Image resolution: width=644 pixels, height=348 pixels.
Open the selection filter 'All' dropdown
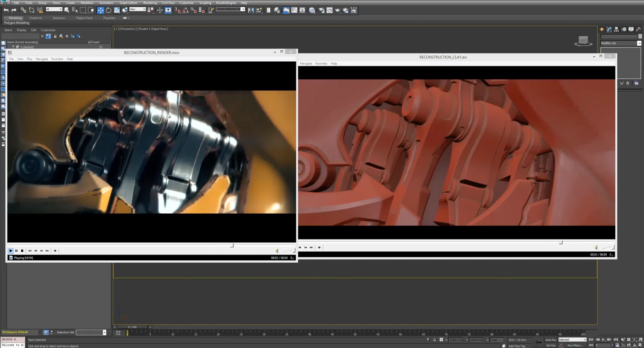click(54, 9)
